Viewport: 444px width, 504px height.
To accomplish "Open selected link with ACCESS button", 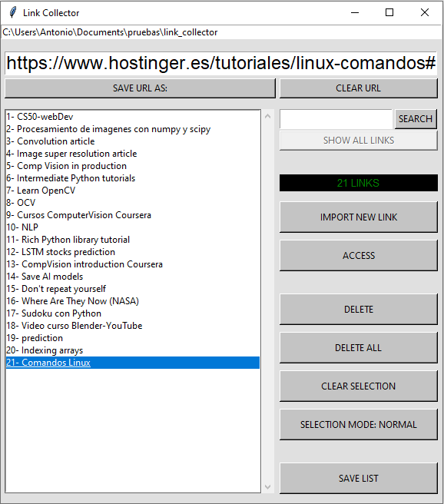I will [x=359, y=255].
